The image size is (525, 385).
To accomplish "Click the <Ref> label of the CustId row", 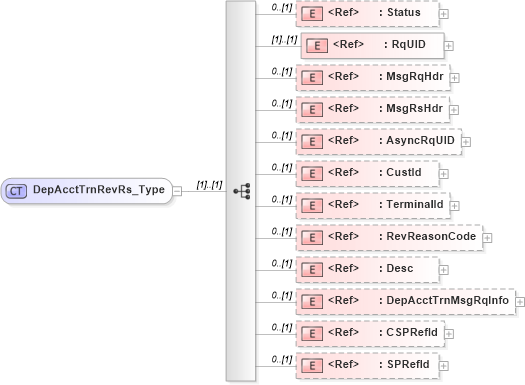I will pyautogui.click(x=343, y=172).
